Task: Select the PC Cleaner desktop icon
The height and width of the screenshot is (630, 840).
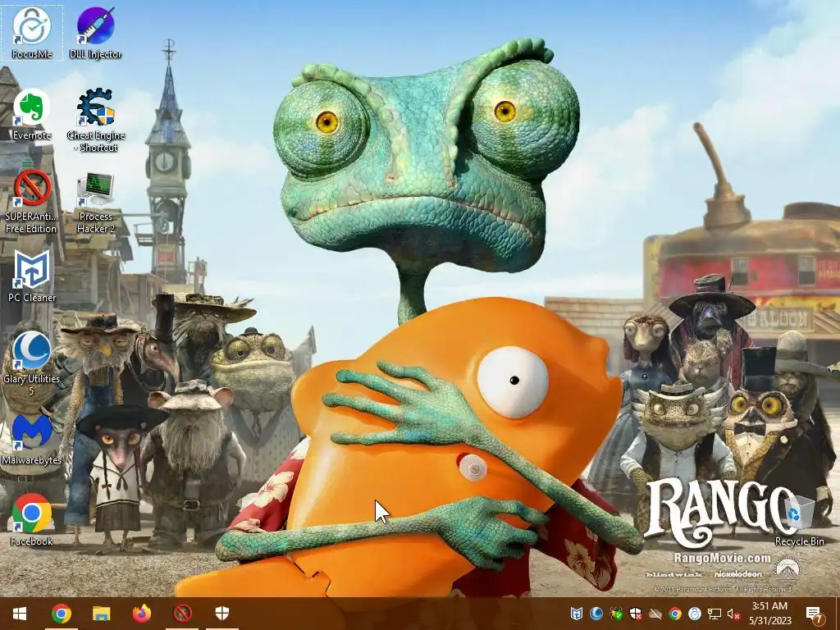Action: (32, 276)
